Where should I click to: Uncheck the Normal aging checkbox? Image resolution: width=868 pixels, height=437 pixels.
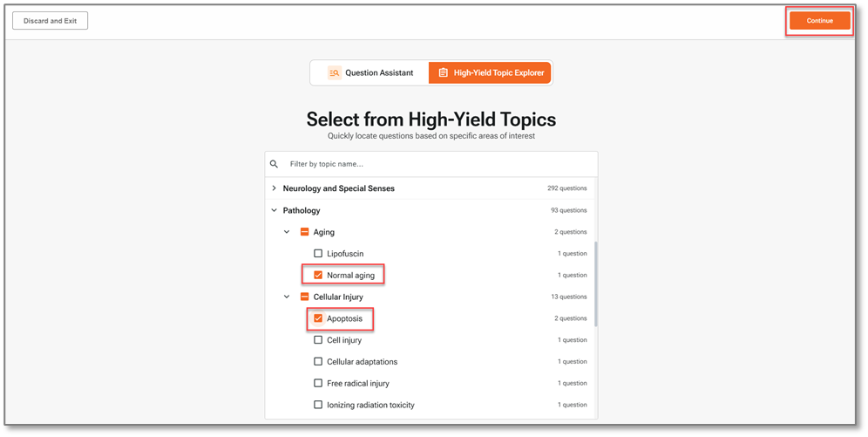(318, 276)
